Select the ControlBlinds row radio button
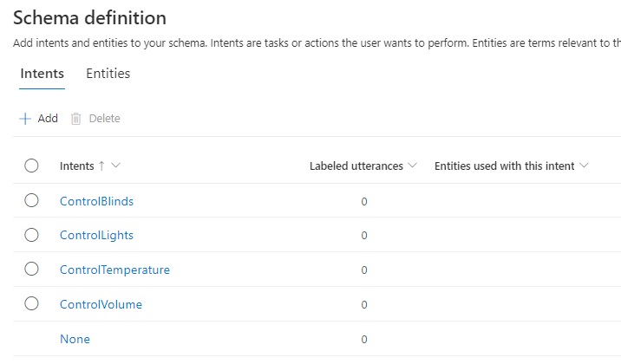 (x=32, y=201)
